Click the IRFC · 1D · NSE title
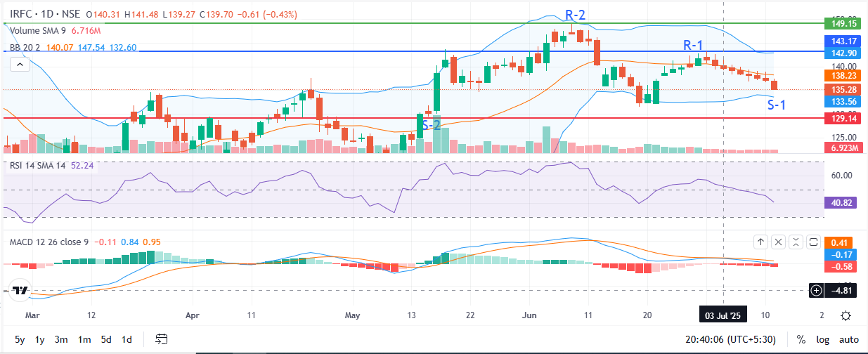 coord(44,14)
